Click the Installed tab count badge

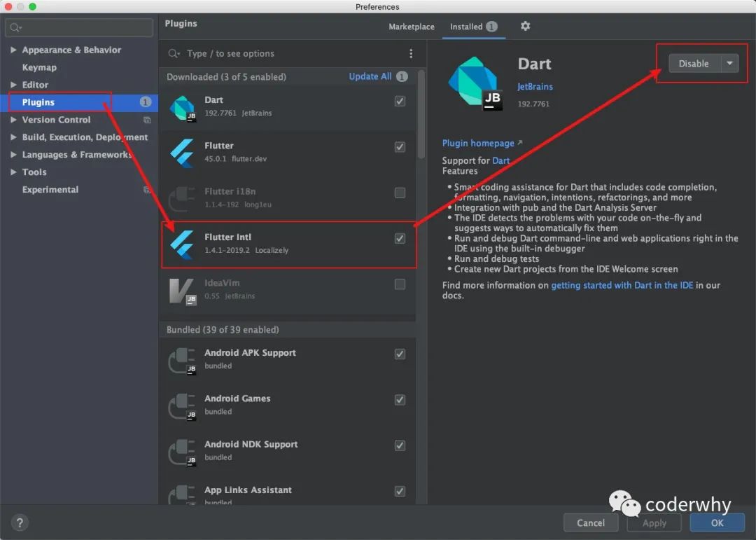491,27
